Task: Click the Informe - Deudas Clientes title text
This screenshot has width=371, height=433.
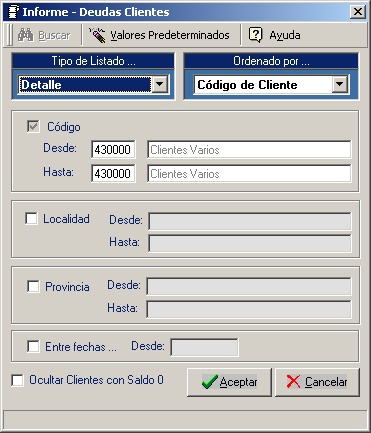Action: point(96,12)
